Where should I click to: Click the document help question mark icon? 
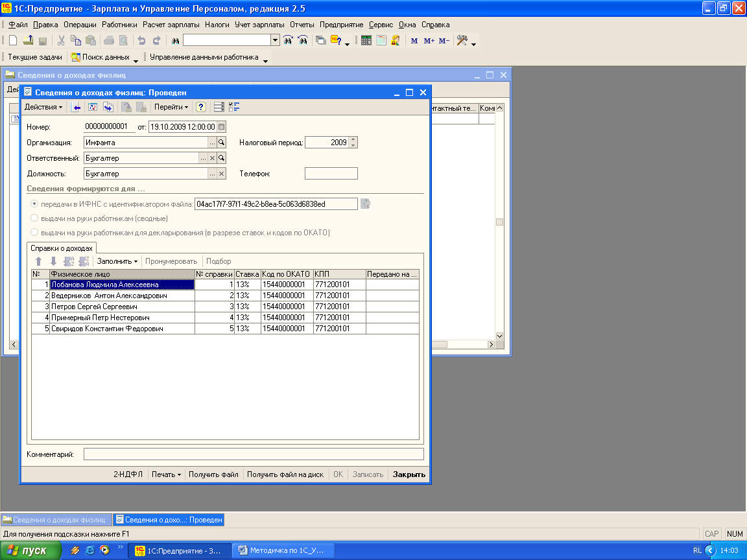[200, 107]
